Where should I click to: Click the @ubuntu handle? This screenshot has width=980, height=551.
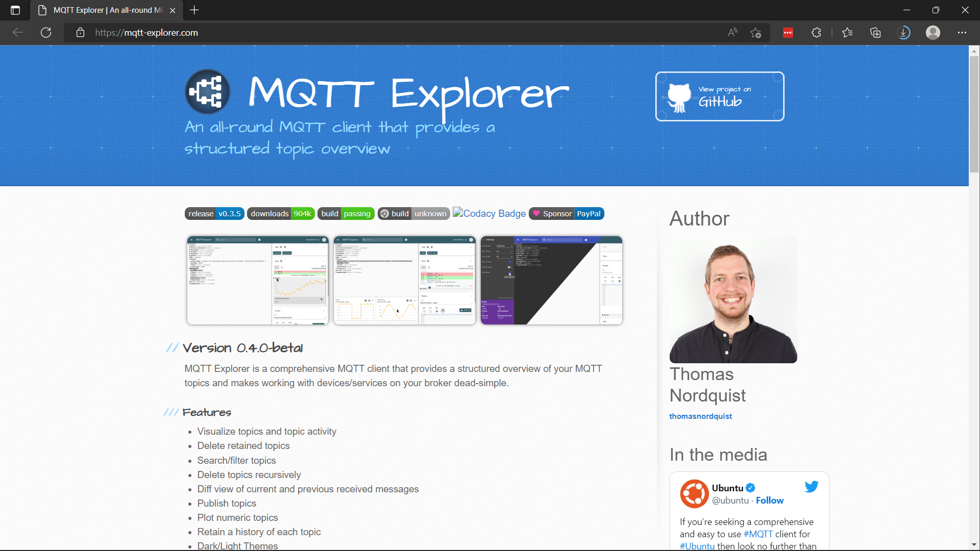[730, 500]
